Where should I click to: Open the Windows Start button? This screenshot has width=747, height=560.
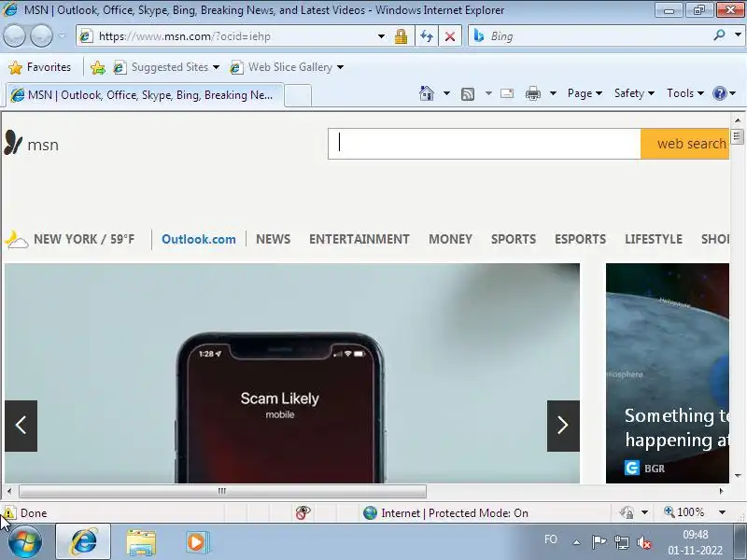[x=24, y=542]
